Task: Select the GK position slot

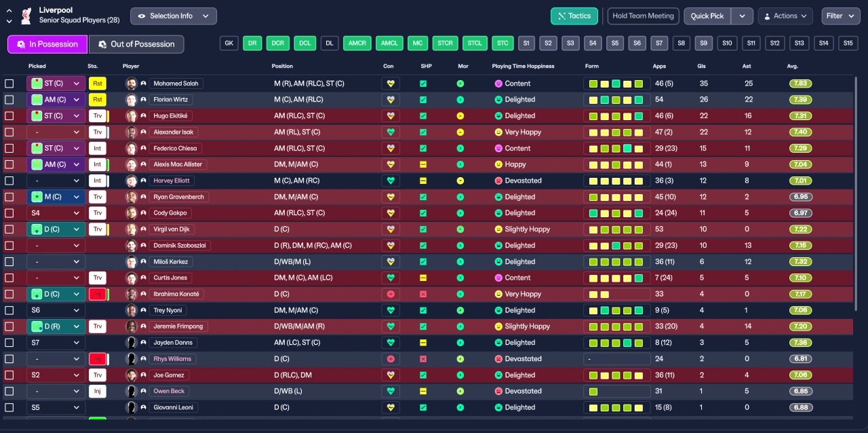Action: click(229, 43)
